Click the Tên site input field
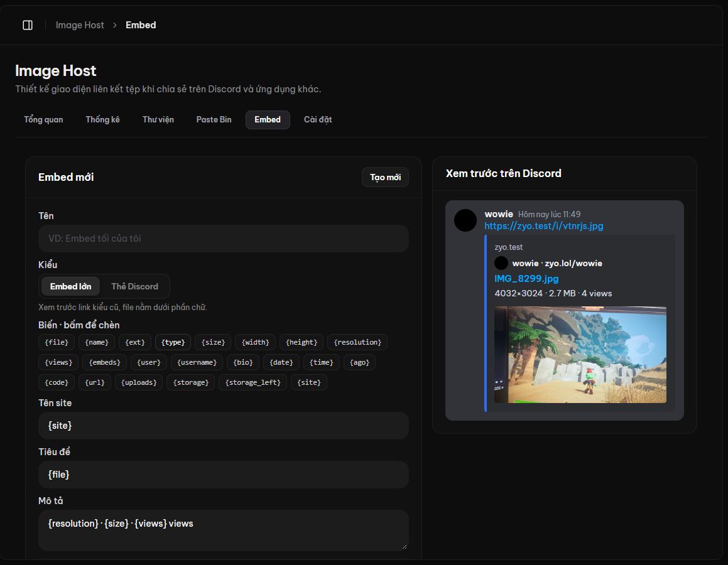This screenshot has width=728, height=565. [224, 426]
